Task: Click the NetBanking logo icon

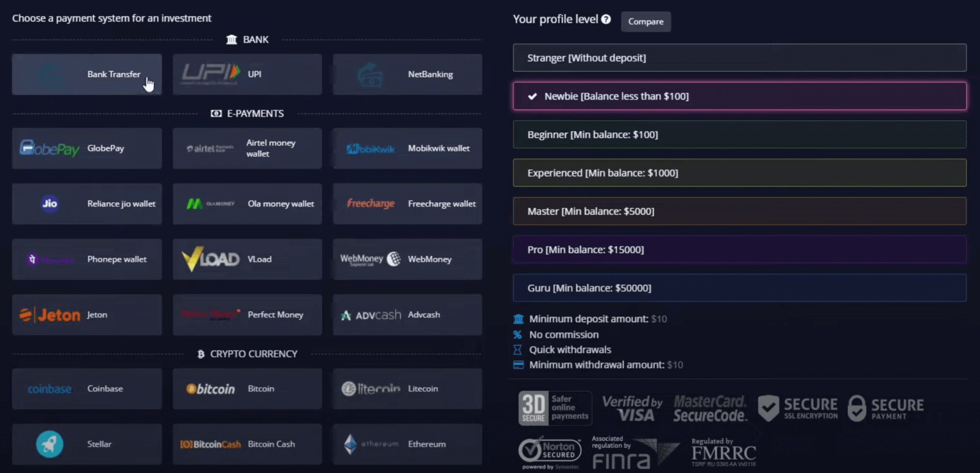Action: coord(371,75)
